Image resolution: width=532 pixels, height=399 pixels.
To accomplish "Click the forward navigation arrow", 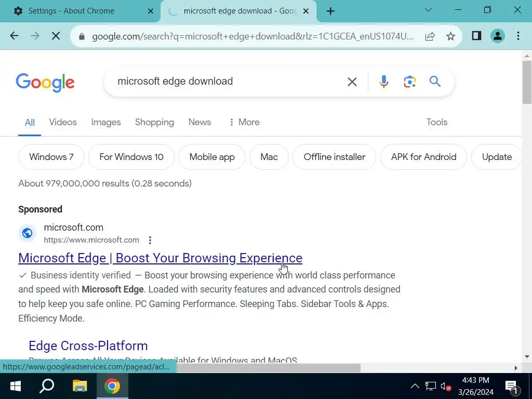I will (x=35, y=36).
